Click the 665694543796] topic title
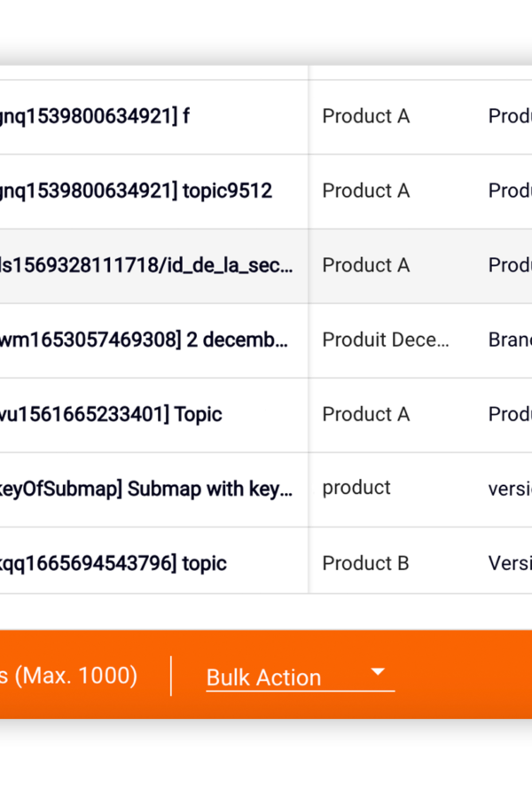532x798 pixels. [x=113, y=563]
